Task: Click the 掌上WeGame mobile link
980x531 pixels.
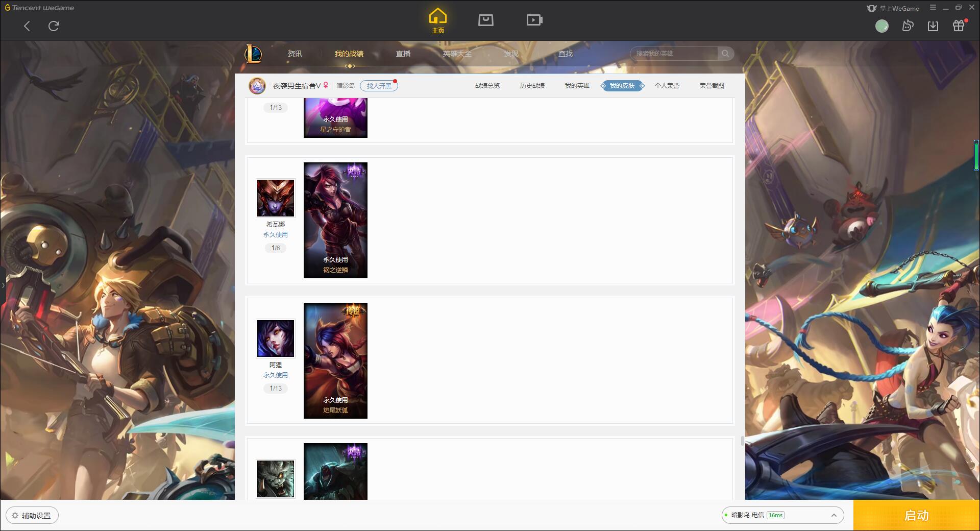Action: tap(893, 8)
